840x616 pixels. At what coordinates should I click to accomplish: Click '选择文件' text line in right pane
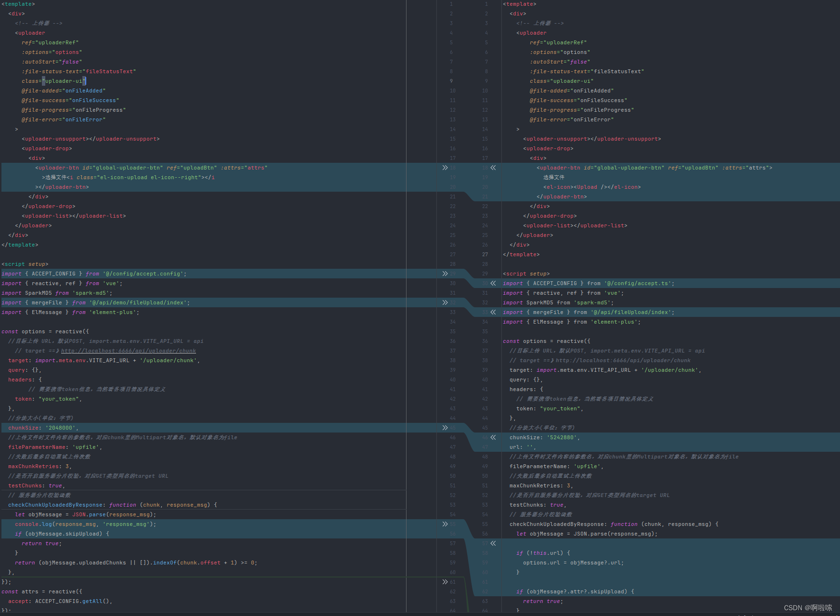[554, 177]
